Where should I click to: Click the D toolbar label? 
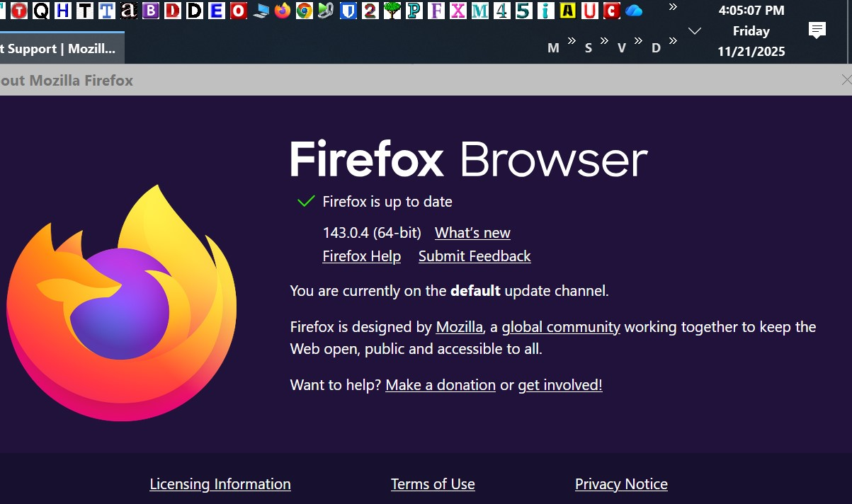click(x=656, y=48)
